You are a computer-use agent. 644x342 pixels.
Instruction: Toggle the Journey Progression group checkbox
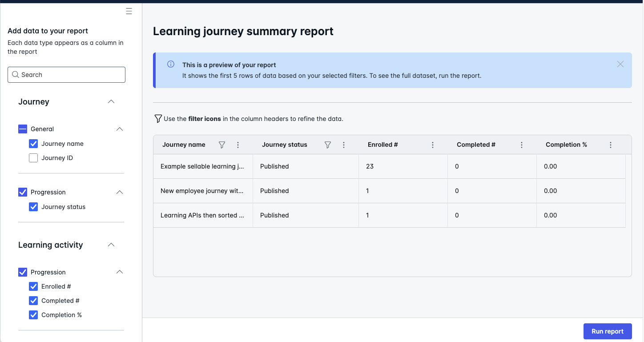pos(23,192)
